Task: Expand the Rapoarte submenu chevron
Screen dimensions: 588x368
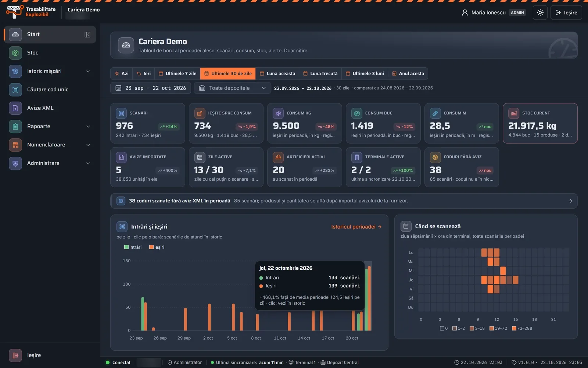Action: pyautogui.click(x=88, y=126)
